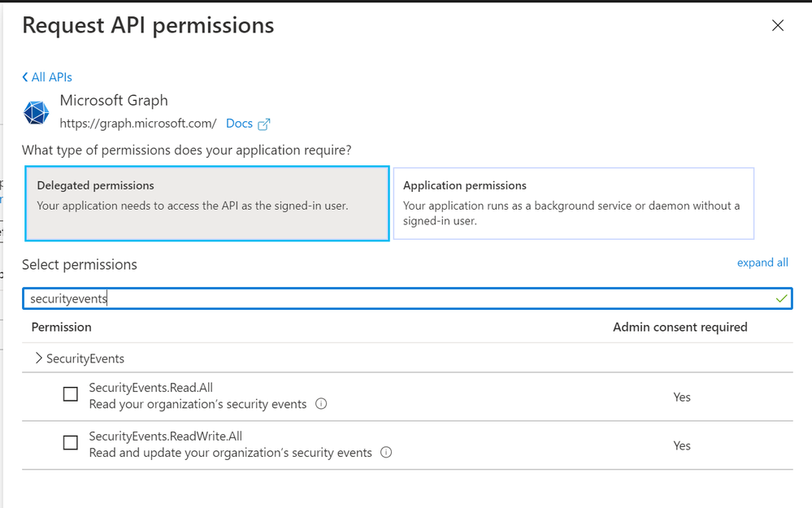Collapse the SecurityEvents group chevron
812x508 pixels.
click(x=38, y=358)
